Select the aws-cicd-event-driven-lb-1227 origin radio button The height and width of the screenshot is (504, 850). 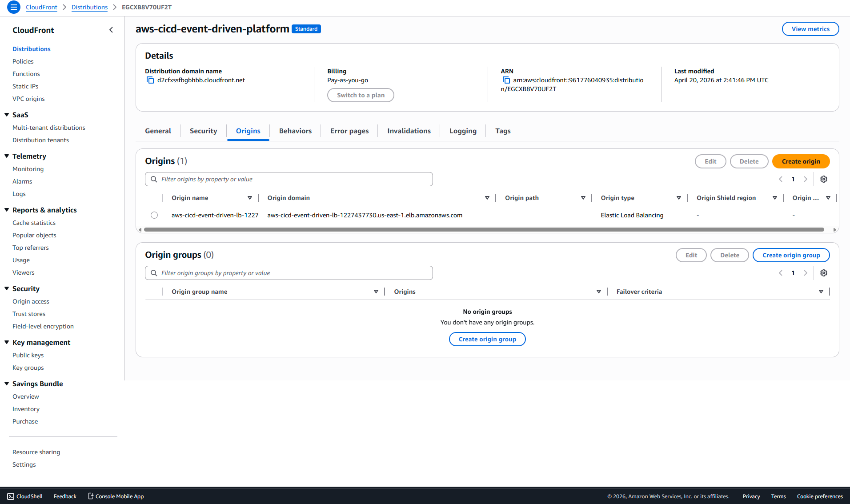pos(154,215)
